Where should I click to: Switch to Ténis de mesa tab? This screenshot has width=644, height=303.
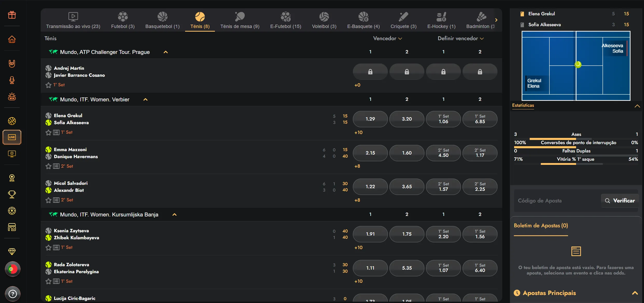coord(240,20)
